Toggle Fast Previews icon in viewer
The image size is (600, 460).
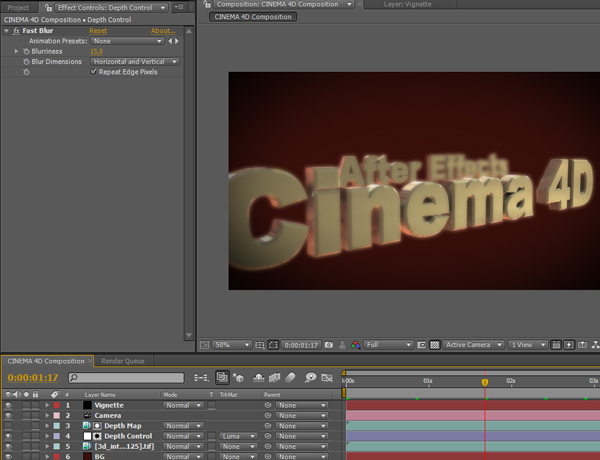pos(569,345)
